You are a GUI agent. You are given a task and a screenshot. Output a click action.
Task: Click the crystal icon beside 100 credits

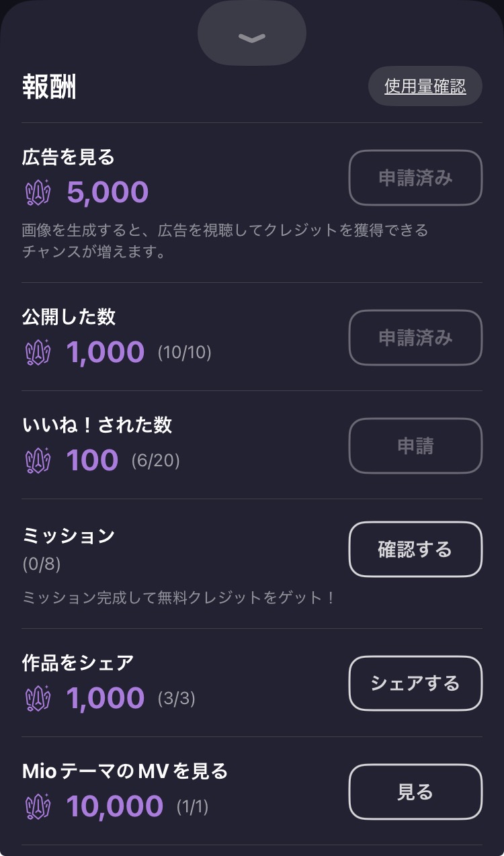(38, 460)
